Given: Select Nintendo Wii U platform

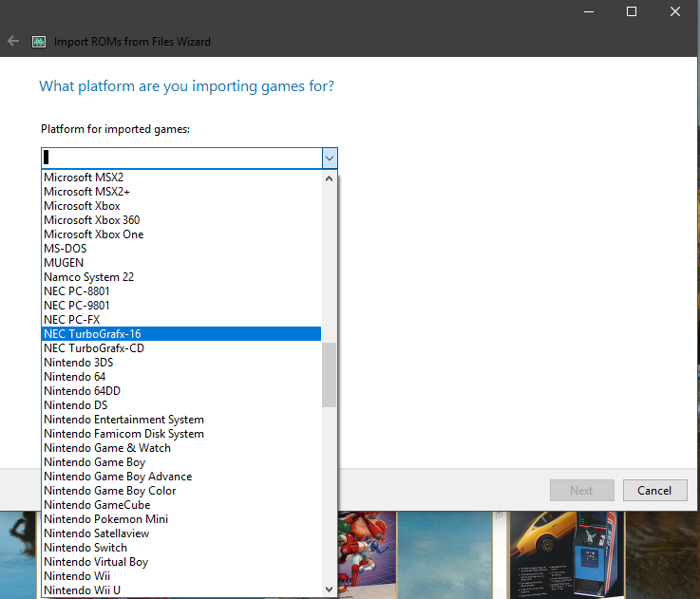Looking at the screenshot, I should tap(181, 590).
